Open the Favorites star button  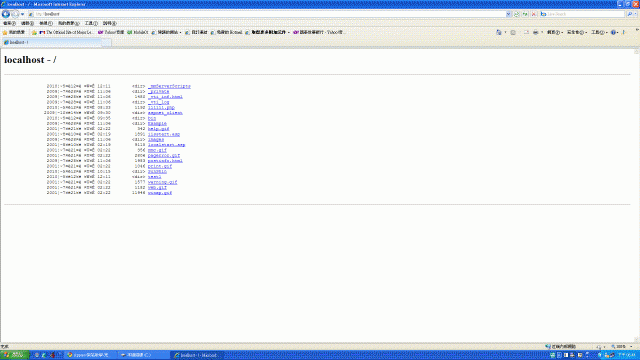click(x=14, y=32)
